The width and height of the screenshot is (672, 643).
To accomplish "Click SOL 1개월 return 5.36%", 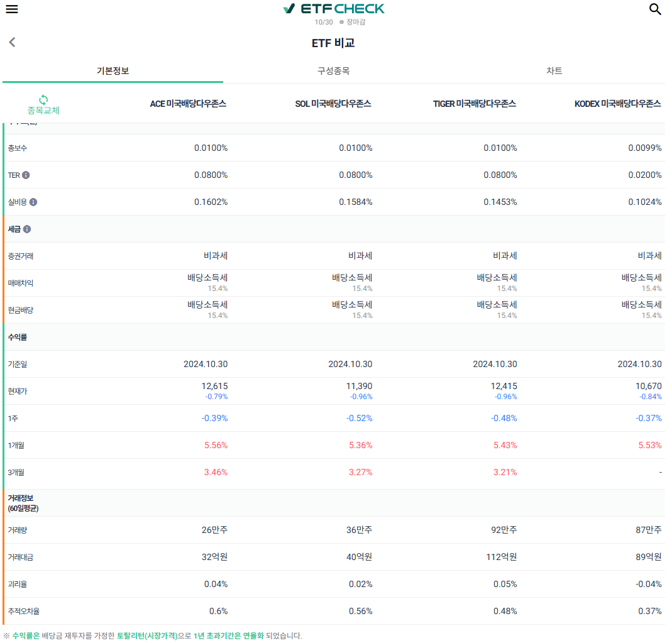I will [x=360, y=445].
